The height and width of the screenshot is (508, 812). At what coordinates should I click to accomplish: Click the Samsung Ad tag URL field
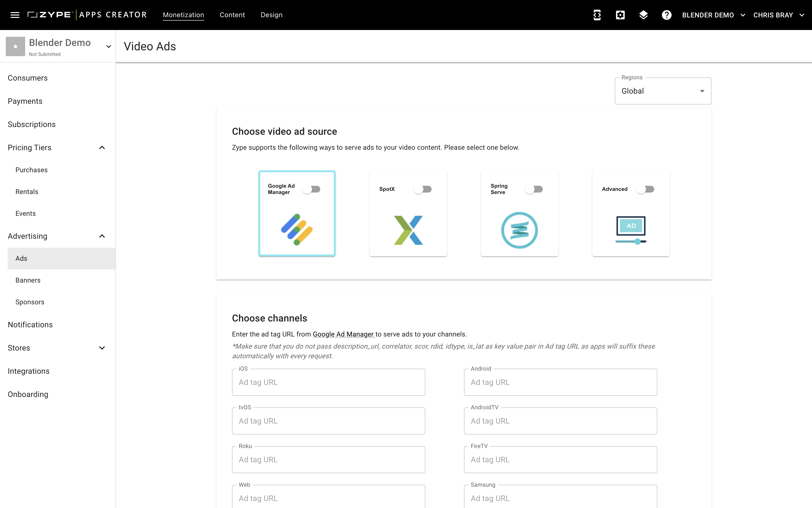pyautogui.click(x=560, y=497)
